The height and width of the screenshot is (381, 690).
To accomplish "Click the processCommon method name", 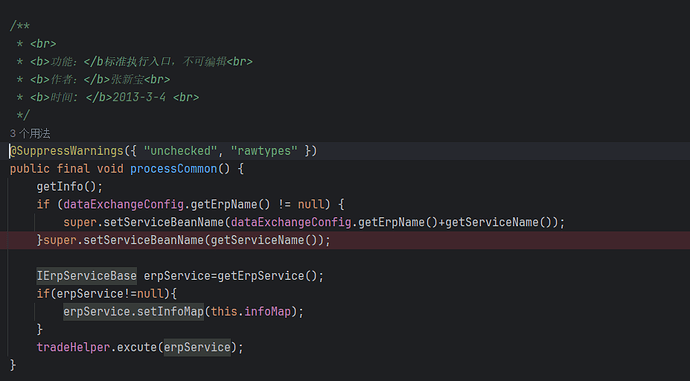I will pos(173,169).
